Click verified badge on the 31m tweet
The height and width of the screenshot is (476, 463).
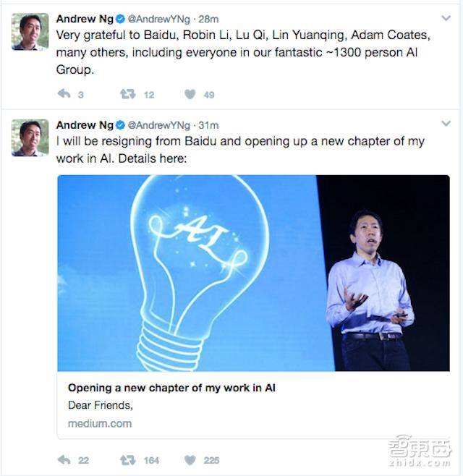(121, 125)
